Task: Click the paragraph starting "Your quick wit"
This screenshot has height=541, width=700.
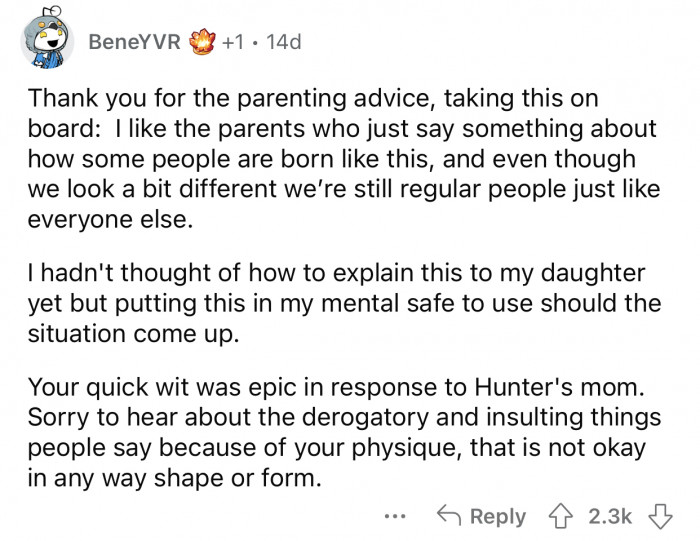Action: tap(340, 433)
